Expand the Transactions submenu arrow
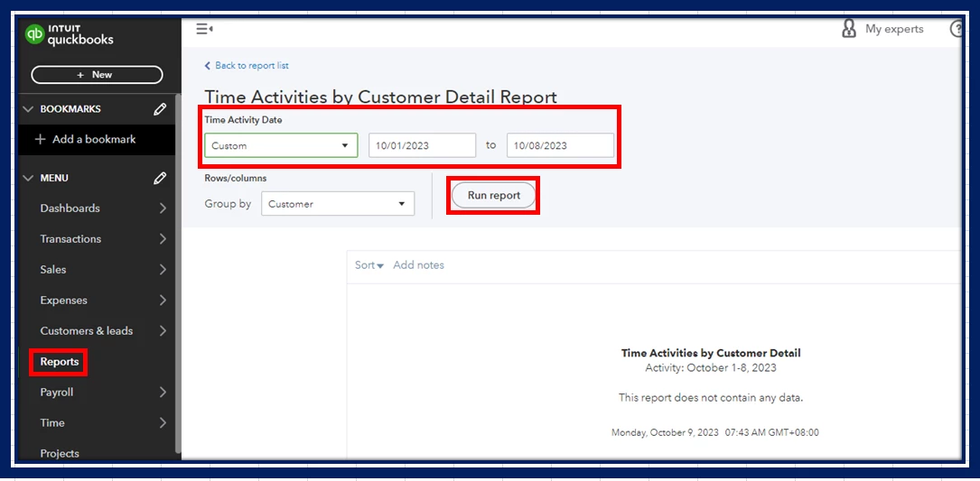The image size is (980, 481). tap(163, 239)
